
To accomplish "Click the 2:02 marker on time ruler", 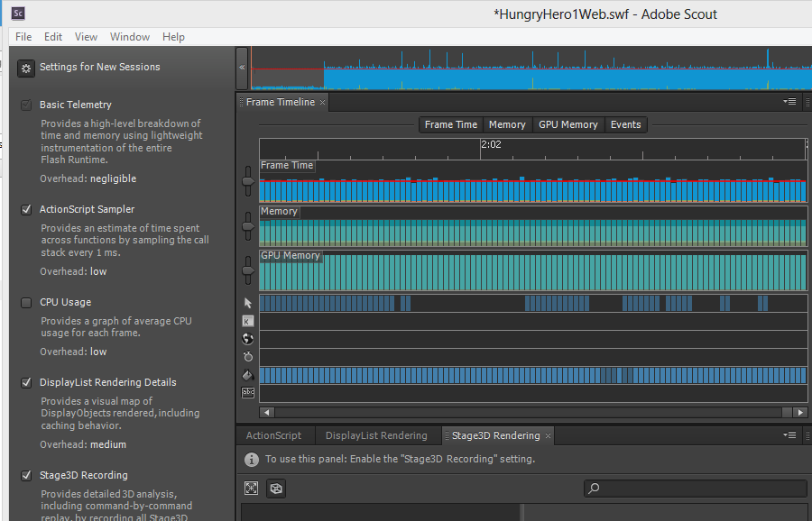I will (x=491, y=144).
